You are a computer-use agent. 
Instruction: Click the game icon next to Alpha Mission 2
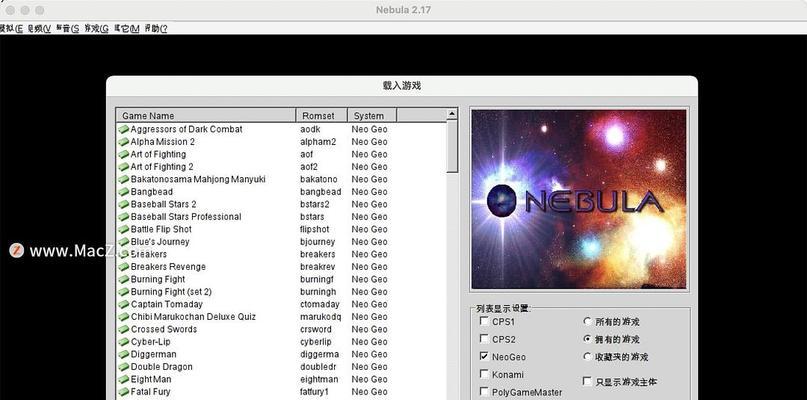pos(124,142)
